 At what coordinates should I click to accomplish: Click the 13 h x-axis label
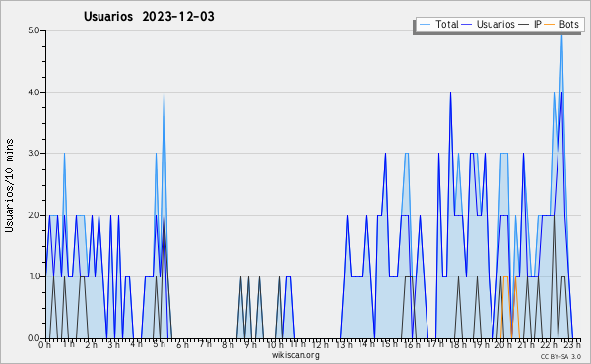(344, 344)
